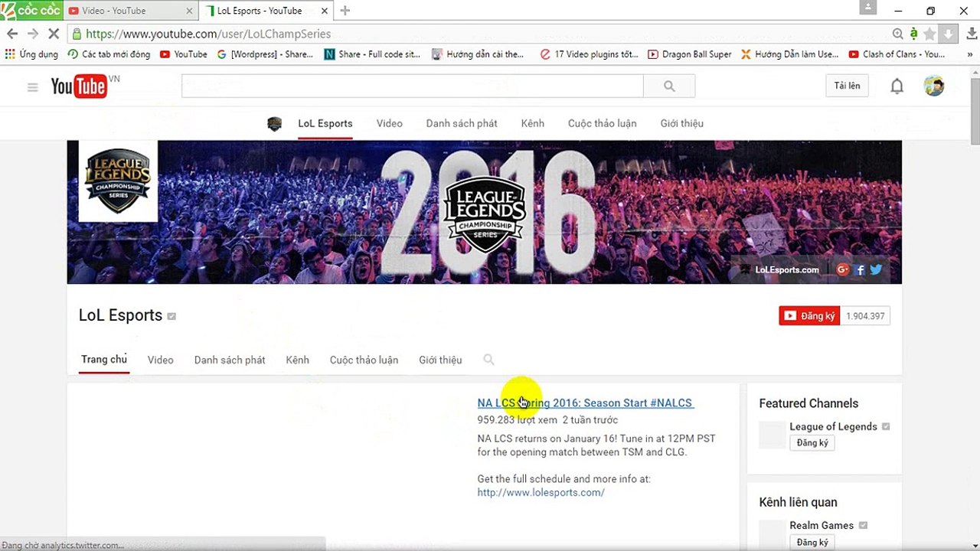Open the lower Giới thiệu tab

[x=440, y=360]
